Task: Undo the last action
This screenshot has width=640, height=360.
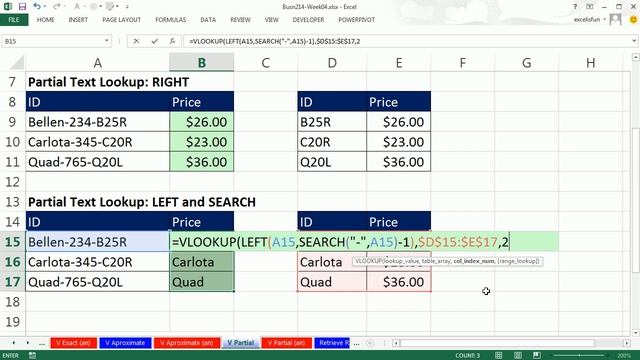Action: pos(37,7)
